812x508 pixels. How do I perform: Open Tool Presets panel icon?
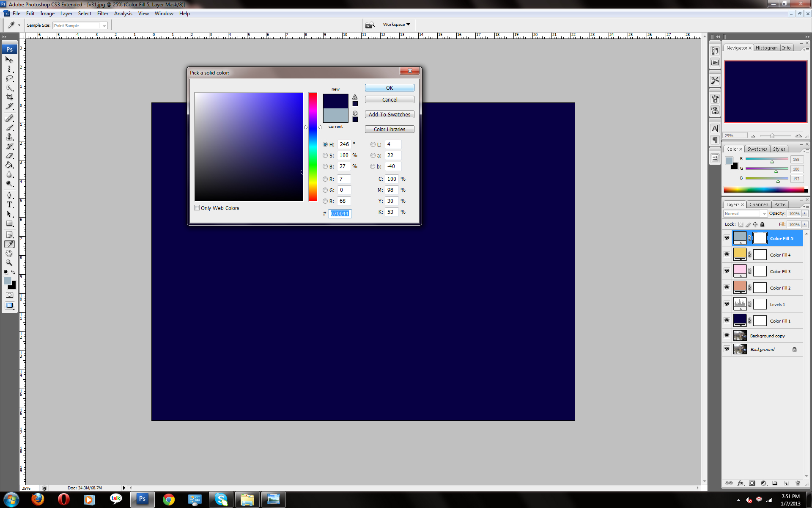coord(715,80)
